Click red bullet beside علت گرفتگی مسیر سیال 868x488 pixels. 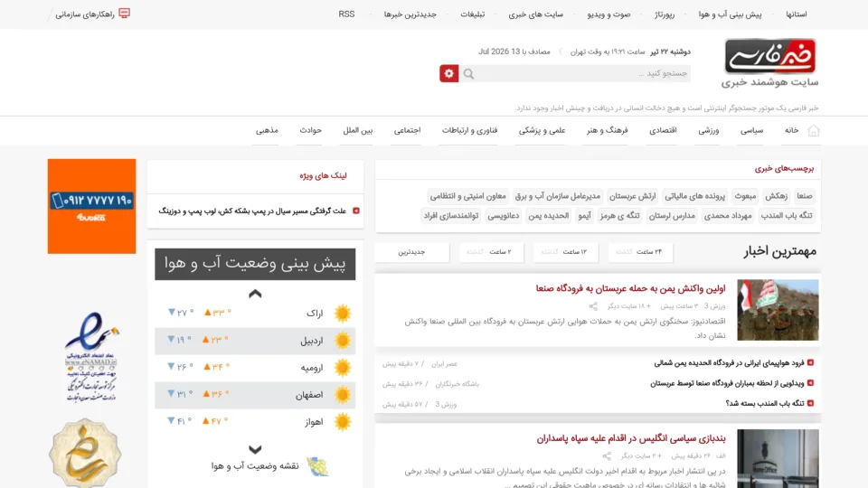coord(356,211)
